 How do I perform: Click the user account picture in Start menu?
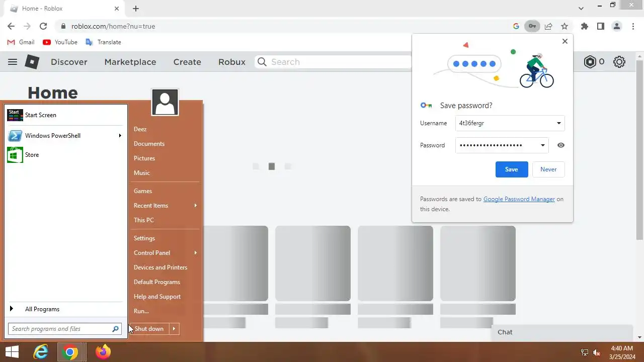pos(165,102)
